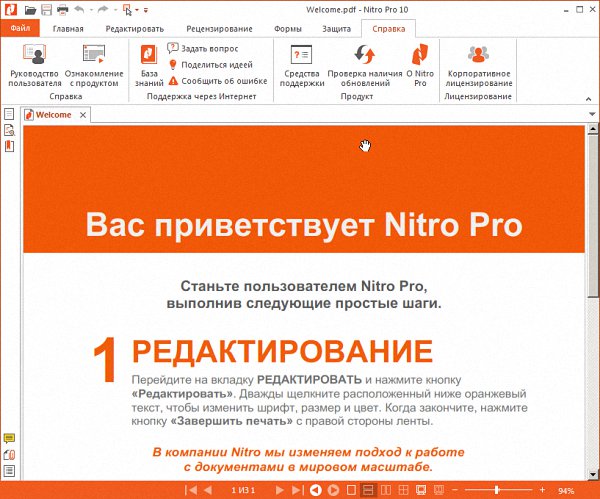Redo the action in the quick toolbar
Viewport: 600px width, 499px height.
click(x=103, y=10)
